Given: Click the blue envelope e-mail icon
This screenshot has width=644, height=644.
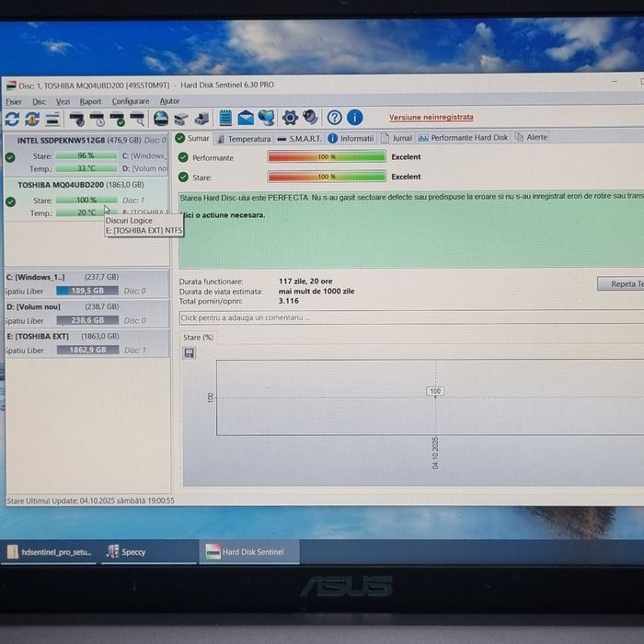Looking at the screenshot, I should click(x=246, y=118).
